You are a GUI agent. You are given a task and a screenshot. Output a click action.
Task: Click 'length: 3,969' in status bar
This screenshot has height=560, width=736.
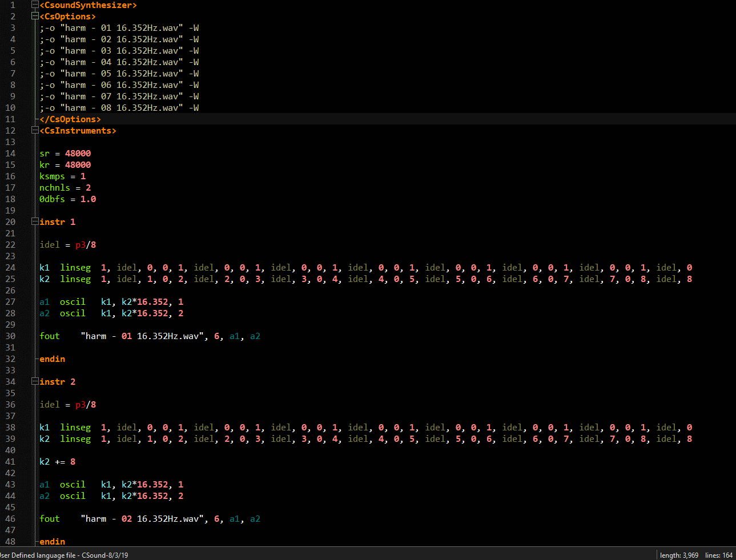click(x=679, y=555)
